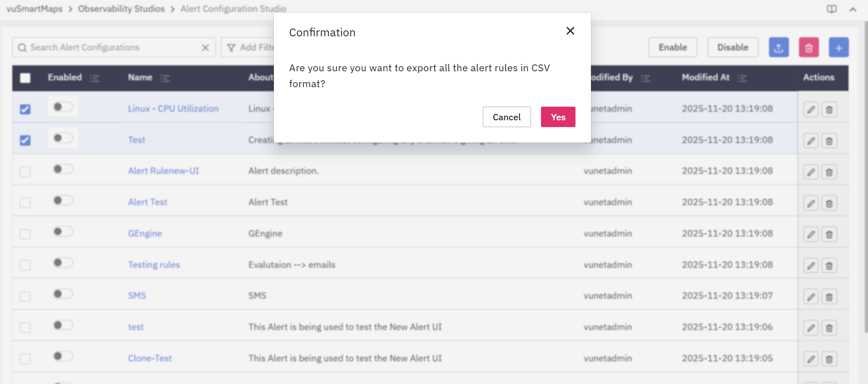Click the blue export upload icon

(x=779, y=48)
